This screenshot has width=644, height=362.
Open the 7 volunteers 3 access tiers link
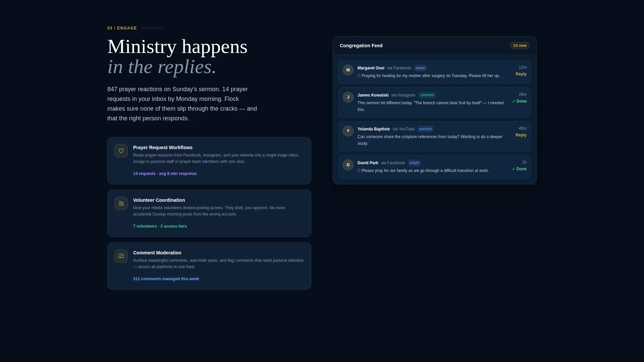160,226
